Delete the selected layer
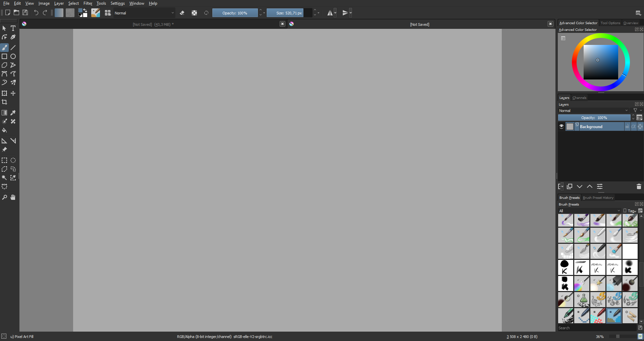This screenshot has width=644, height=341. (639, 186)
